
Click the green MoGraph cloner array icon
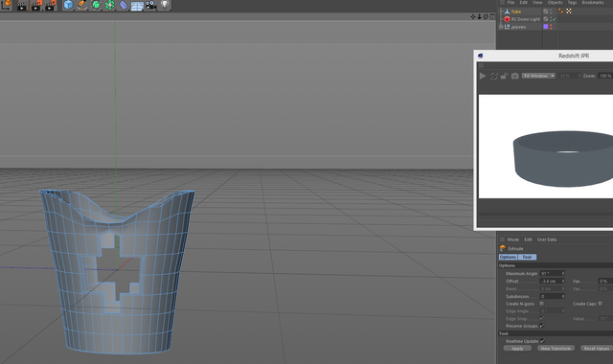pos(109,5)
